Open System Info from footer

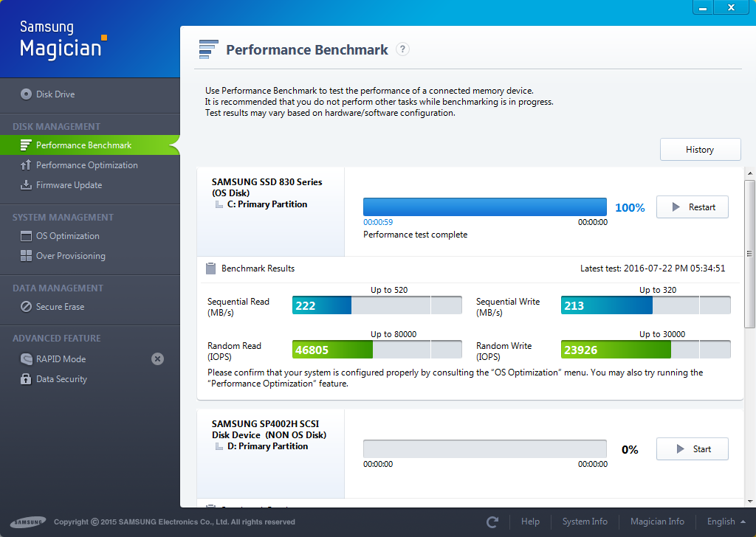click(585, 522)
